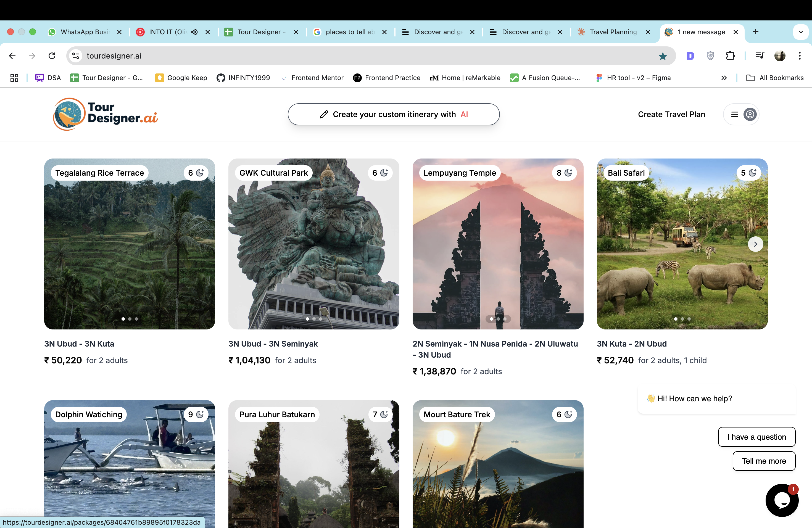Open the A Fusion Queue bookmark

(x=545, y=78)
